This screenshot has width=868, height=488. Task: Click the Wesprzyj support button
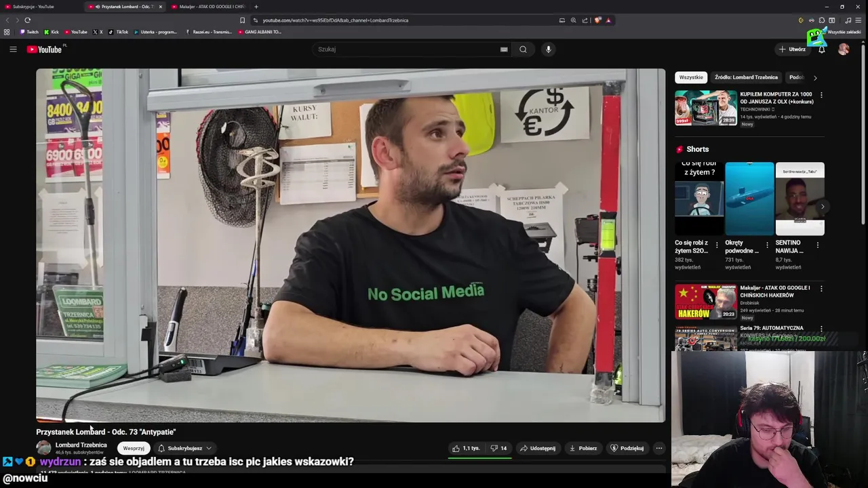pos(134,448)
